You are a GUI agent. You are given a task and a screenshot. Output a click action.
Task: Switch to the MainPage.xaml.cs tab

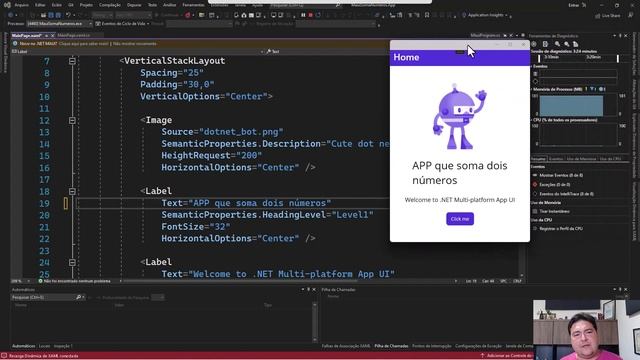pos(73,36)
